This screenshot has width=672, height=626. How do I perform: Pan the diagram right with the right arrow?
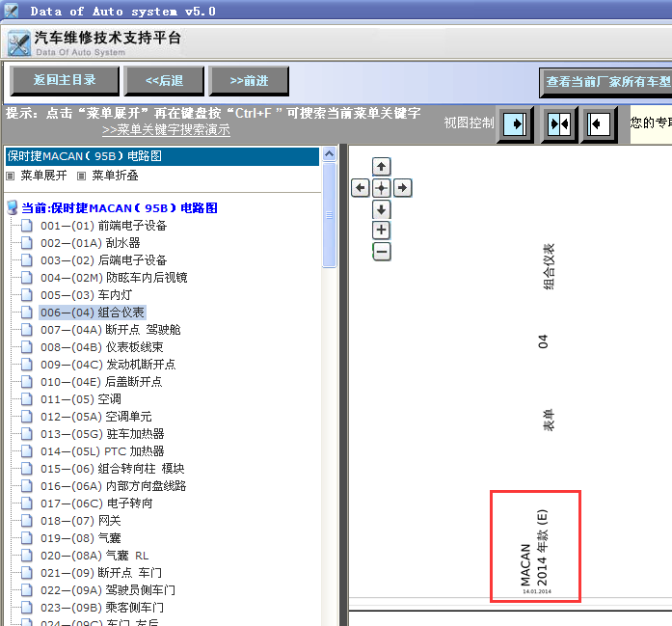tap(402, 188)
